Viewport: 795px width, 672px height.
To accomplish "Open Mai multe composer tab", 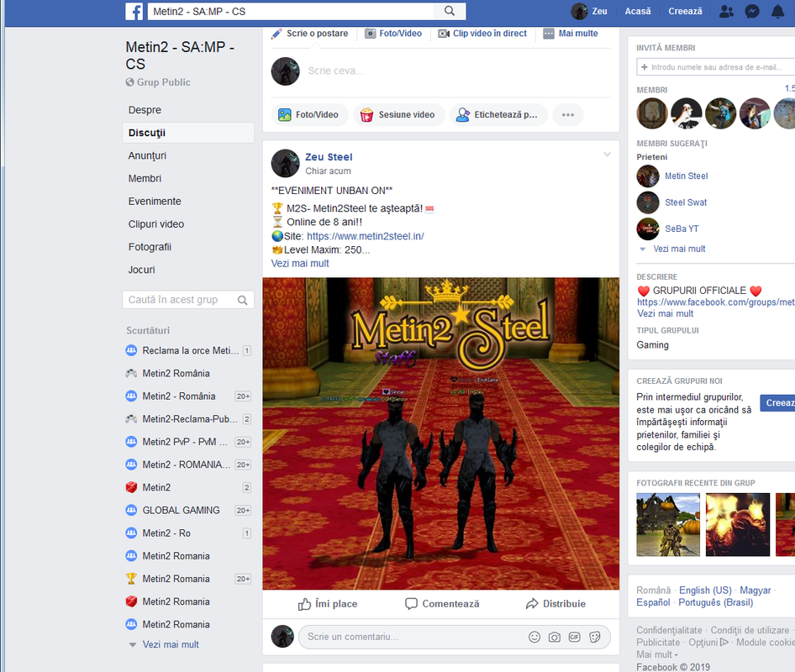I will pos(571,34).
